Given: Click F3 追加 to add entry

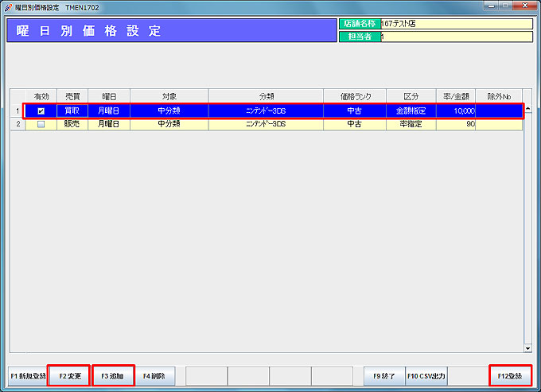Looking at the screenshot, I should click(112, 375).
